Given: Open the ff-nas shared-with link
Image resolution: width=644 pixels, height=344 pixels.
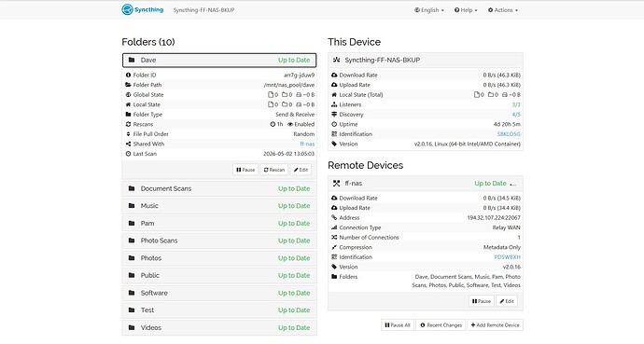Looking at the screenshot, I should (x=307, y=144).
